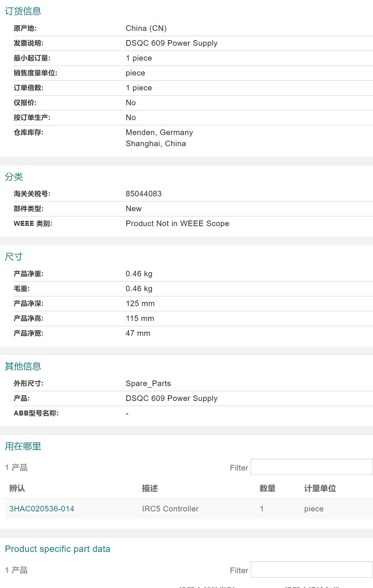
Task: Sort by the 计量单位 column header
Action: click(320, 488)
